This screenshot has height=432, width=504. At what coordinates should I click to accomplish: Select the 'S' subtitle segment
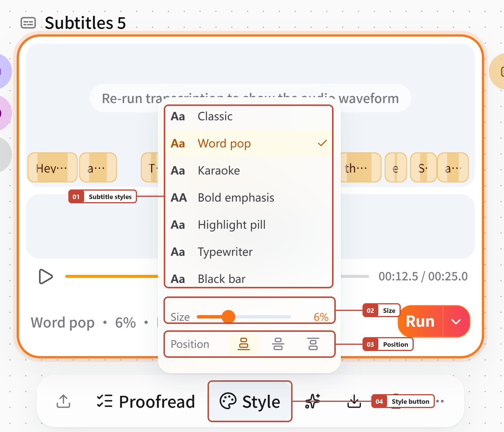pyautogui.click(x=423, y=168)
